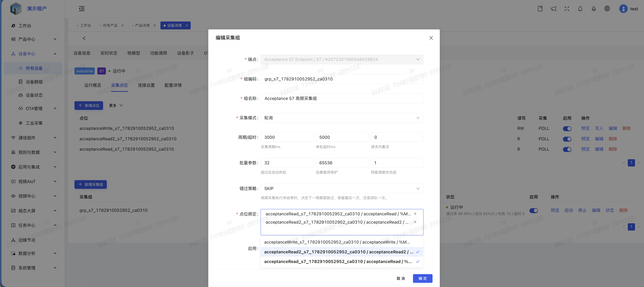The width and height of the screenshot is (644, 287).
Task: Open the 采集模式 dropdown
Action: pos(342,118)
